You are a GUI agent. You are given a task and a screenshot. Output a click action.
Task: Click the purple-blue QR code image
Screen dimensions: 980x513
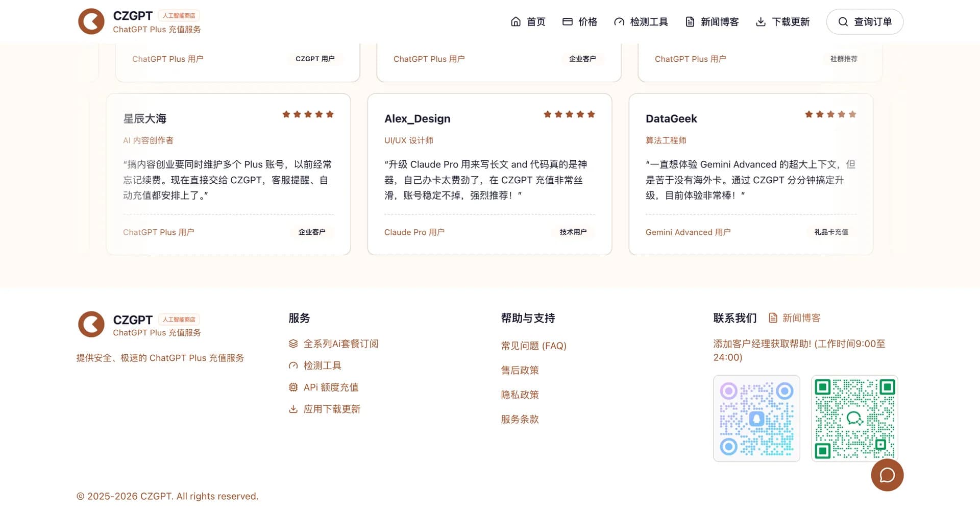pos(756,419)
